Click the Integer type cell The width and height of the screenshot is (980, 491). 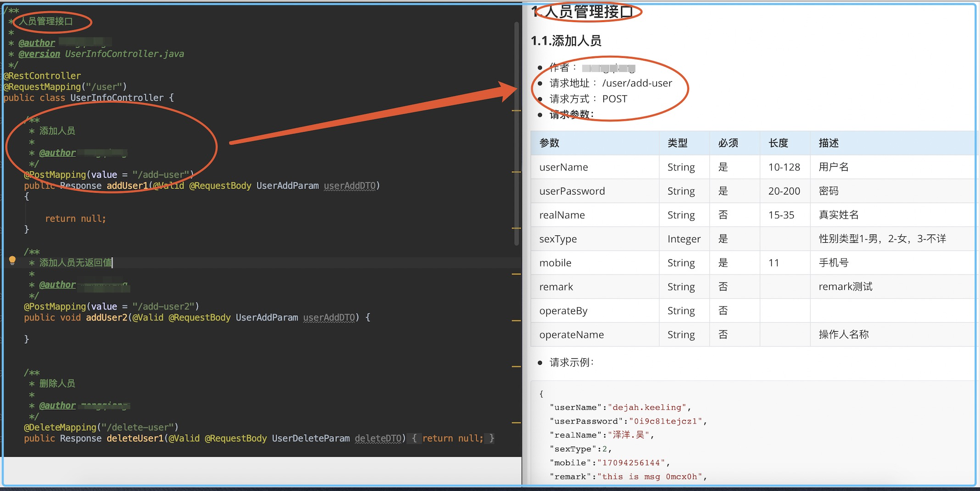(x=684, y=239)
